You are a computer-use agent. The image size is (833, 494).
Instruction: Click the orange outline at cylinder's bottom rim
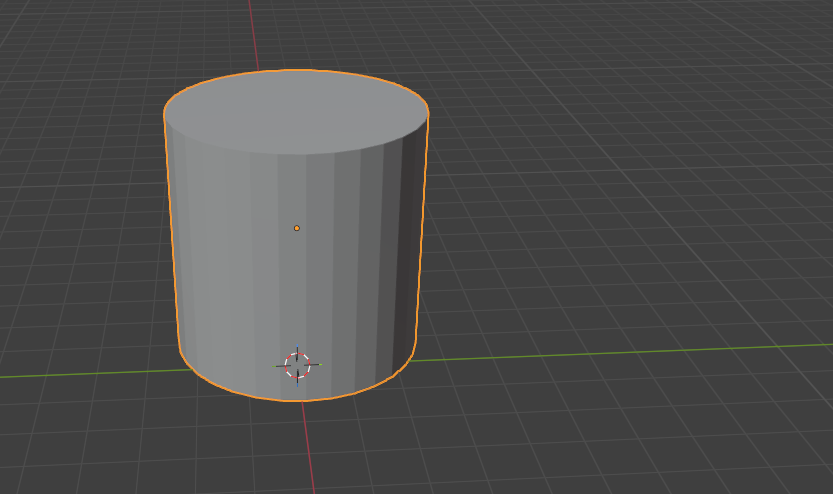[x=300, y=401]
